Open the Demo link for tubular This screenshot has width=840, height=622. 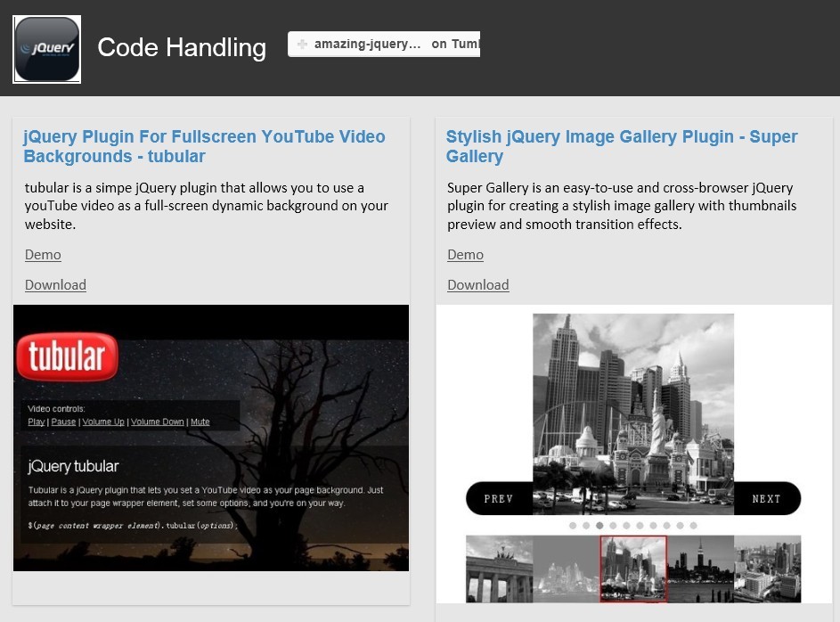coord(43,255)
